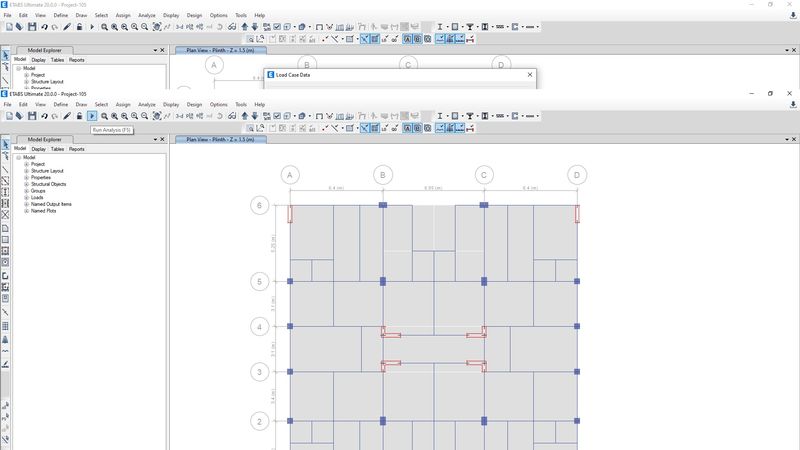Click T-shaped composite design icon in front toolbar

point(470,116)
